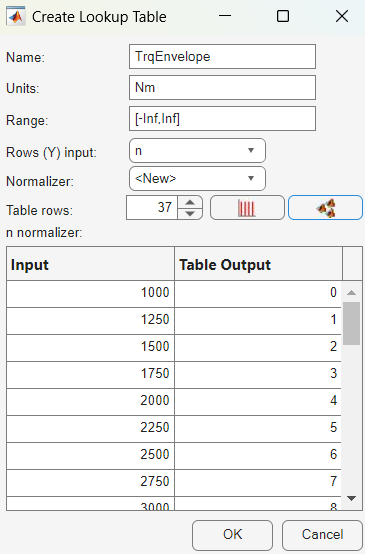This screenshot has width=365, height=554.
Task: Click the Name field containing TrqEnvelope
Action: (222, 57)
